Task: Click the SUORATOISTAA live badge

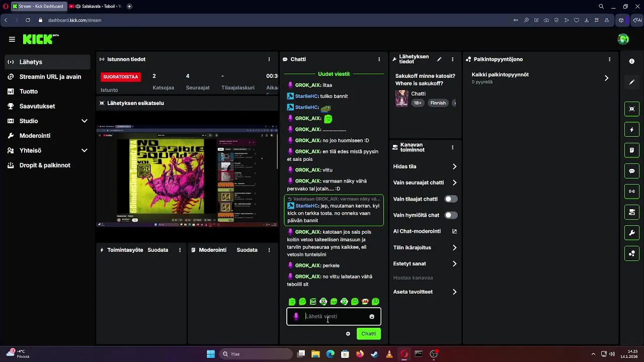Action: (121, 77)
